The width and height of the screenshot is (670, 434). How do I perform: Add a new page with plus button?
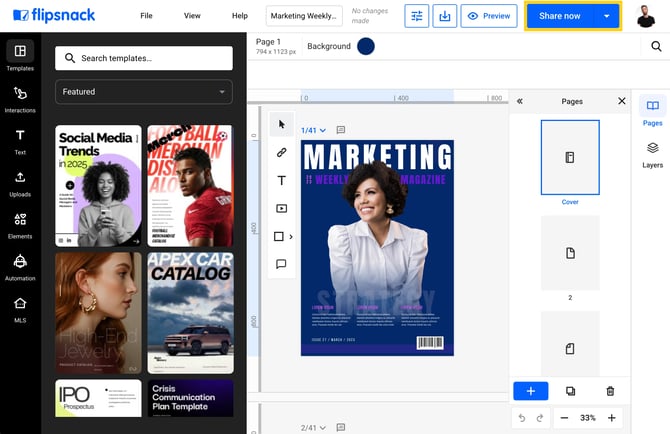pyautogui.click(x=530, y=391)
